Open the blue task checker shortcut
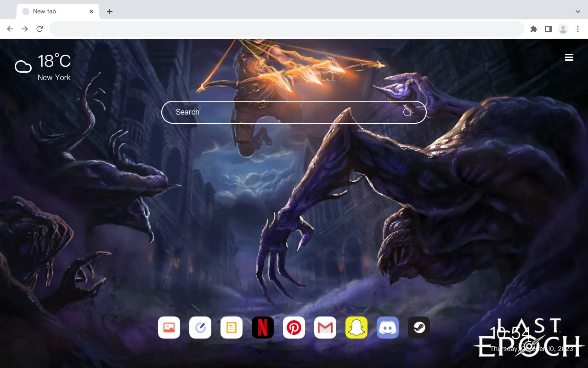The width and height of the screenshot is (588, 368). pos(200,328)
